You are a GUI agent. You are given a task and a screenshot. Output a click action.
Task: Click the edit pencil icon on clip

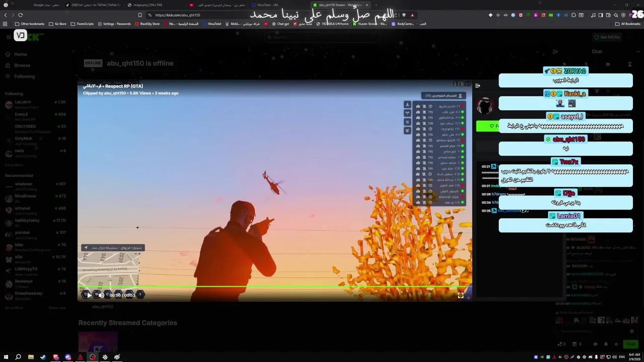(x=408, y=131)
